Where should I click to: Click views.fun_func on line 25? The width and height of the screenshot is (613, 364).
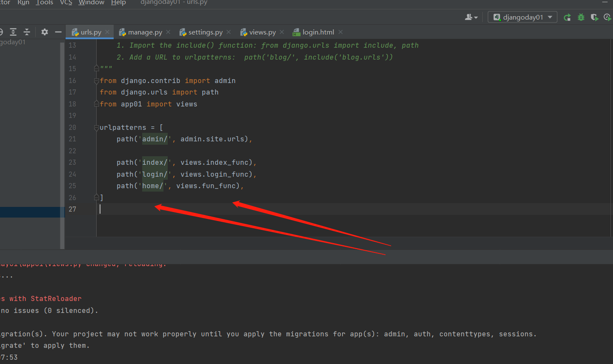(x=206, y=186)
